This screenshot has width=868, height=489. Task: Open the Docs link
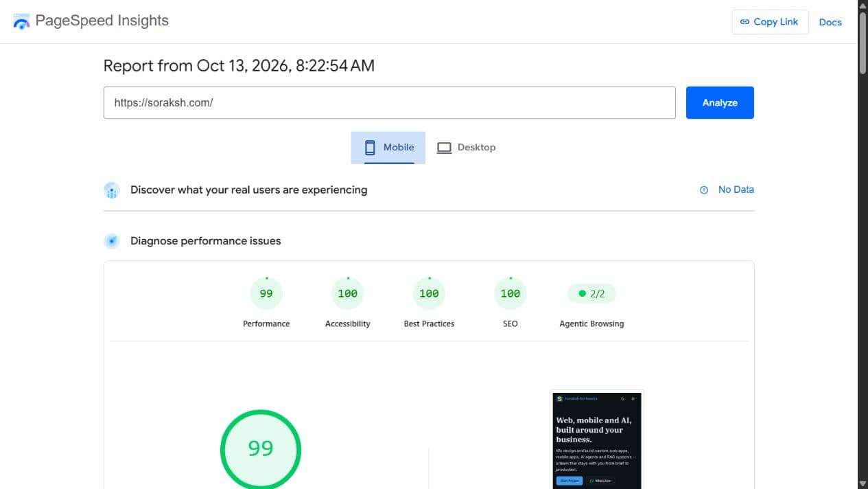point(830,22)
